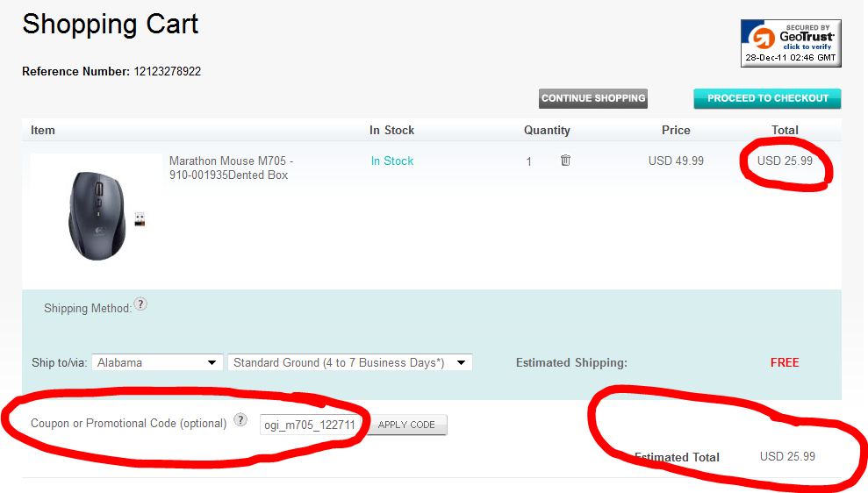Click the Item column header

[x=43, y=131]
